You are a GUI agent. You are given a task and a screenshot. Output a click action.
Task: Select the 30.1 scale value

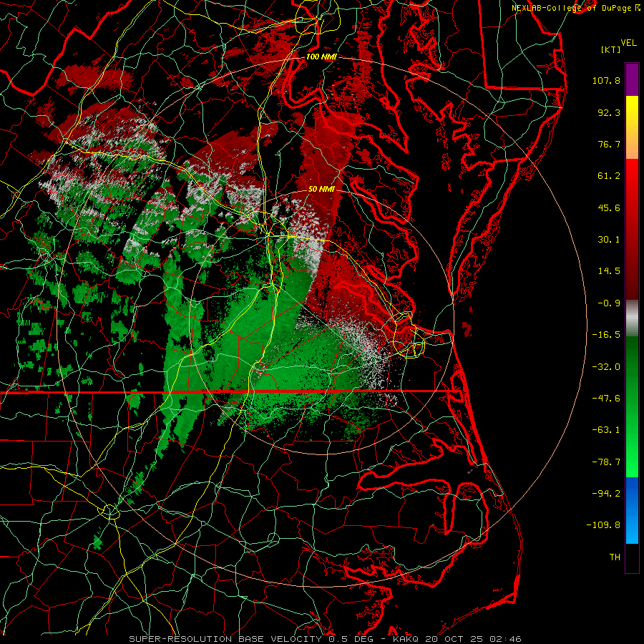click(x=609, y=240)
